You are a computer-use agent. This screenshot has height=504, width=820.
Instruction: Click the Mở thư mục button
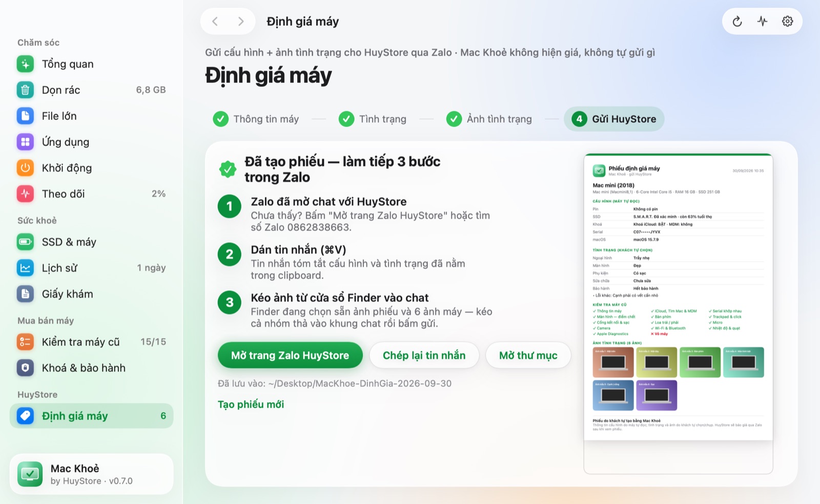pos(528,355)
